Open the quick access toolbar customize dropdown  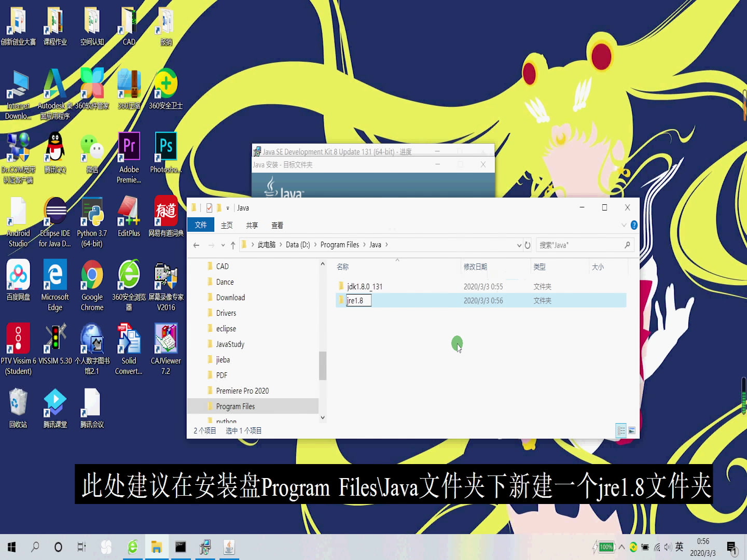227,208
